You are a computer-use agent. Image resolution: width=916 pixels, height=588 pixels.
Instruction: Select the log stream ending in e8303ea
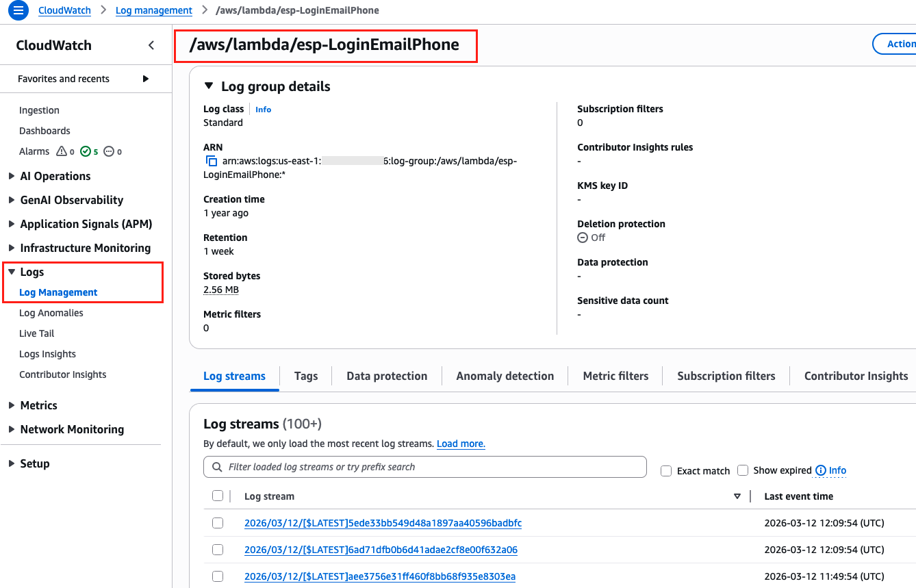(218, 576)
